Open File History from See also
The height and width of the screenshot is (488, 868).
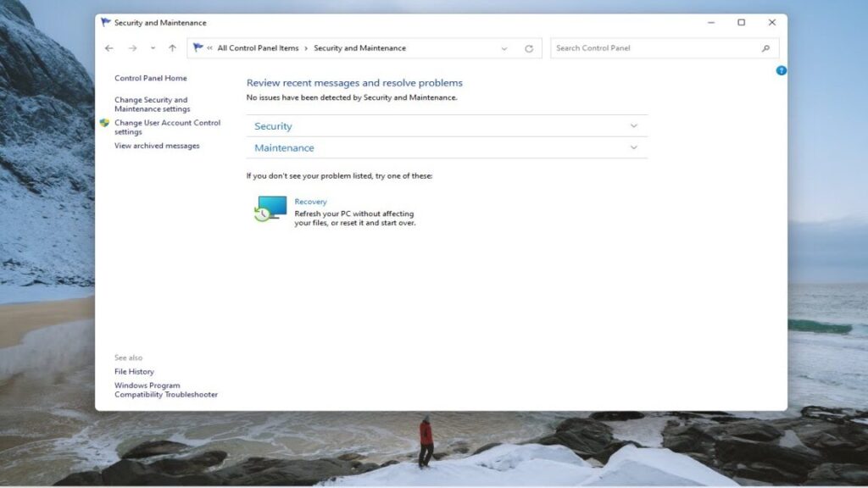(133, 371)
